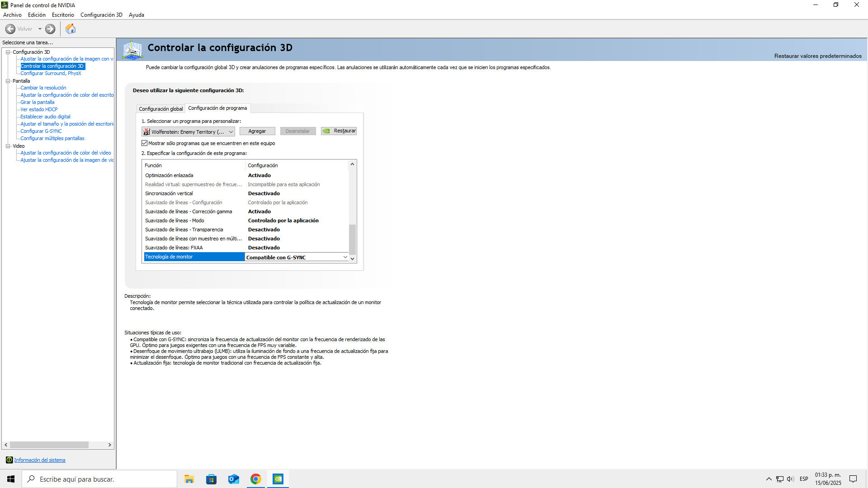Image resolution: width=868 pixels, height=488 pixels.
Task: Click the system information icon
Action: pyautogui.click(x=9, y=460)
